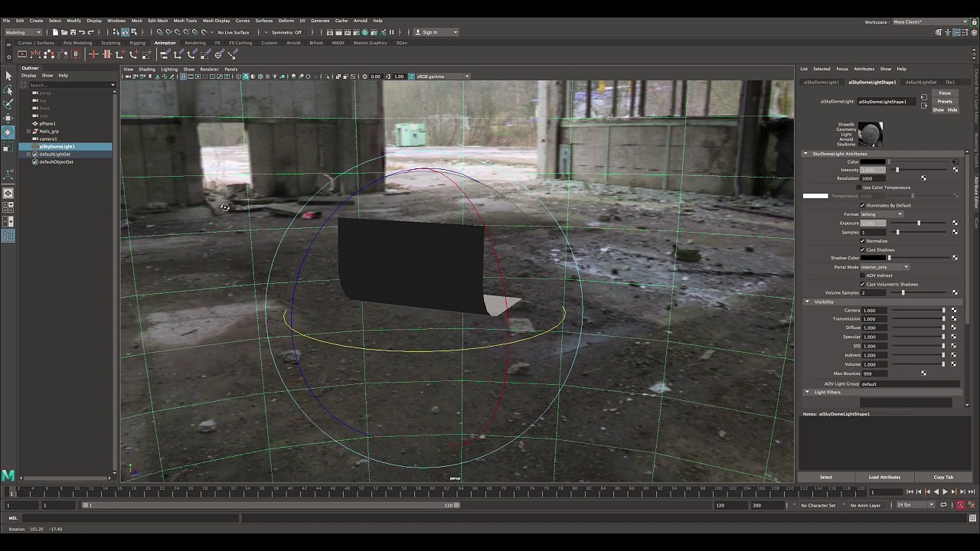Enable Use Color Temperature checkbox

click(x=859, y=187)
